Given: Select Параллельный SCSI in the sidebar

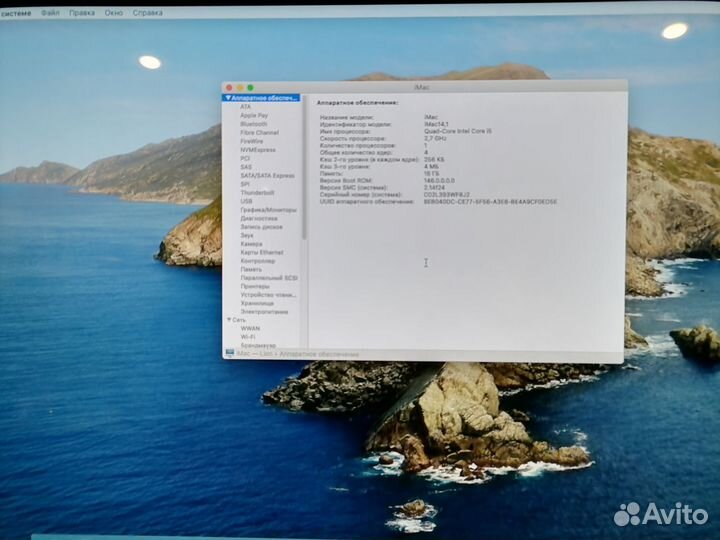Looking at the screenshot, I should (269, 278).
